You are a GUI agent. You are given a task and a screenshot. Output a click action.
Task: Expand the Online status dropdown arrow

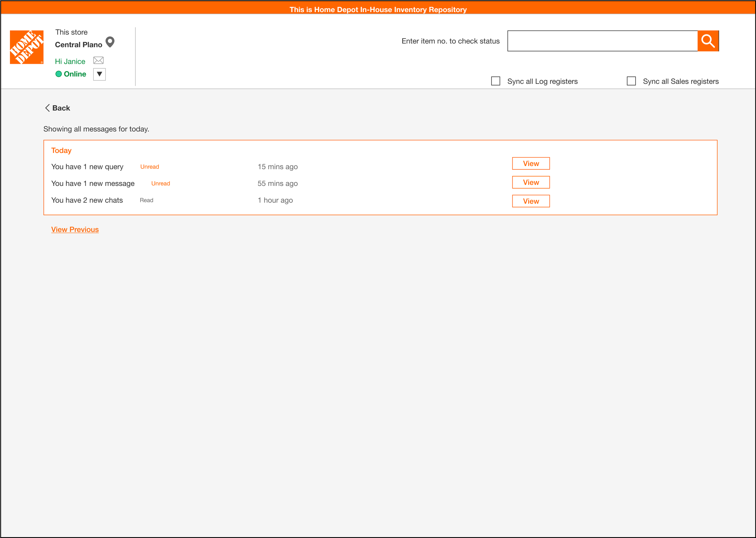(x=99, y=74)
